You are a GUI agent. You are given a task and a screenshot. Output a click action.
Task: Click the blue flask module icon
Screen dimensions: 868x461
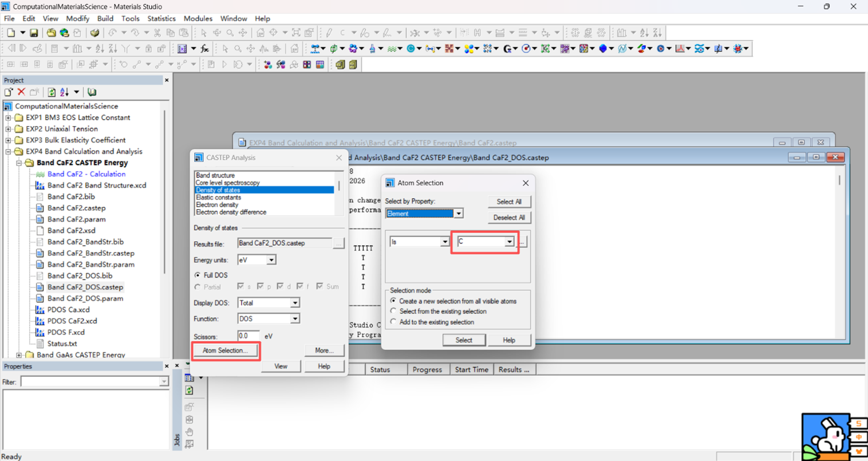[372, 49]
